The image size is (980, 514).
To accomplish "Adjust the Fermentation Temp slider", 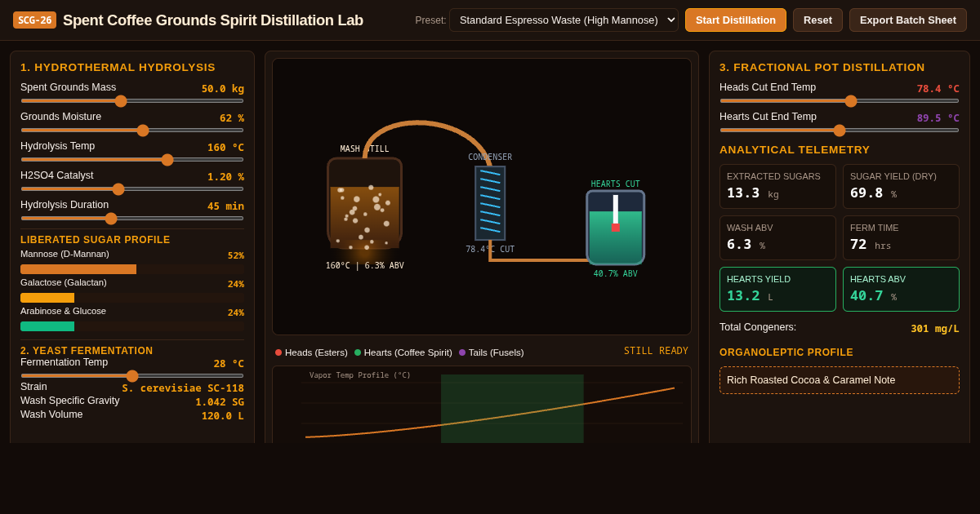I will pos(132,376).
